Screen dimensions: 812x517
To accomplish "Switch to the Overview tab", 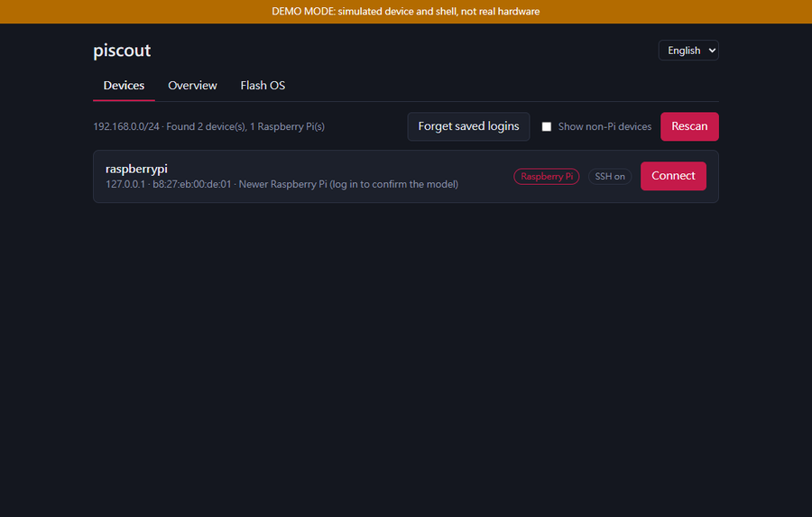I will pos(192,86).
